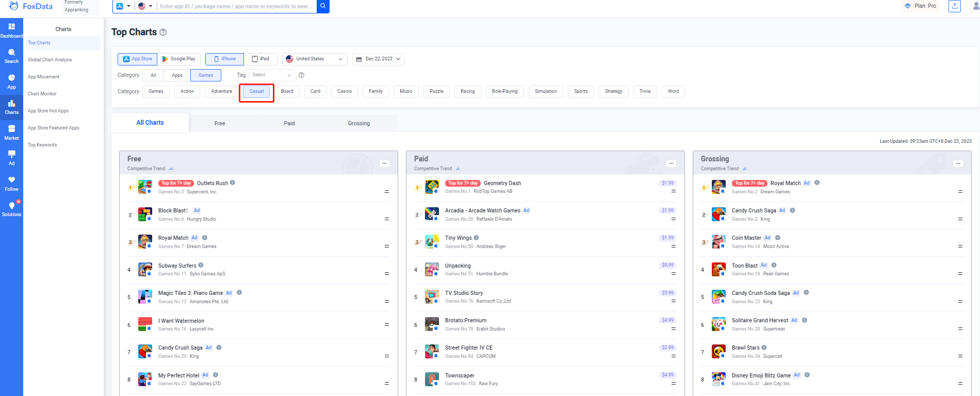
Task: Open the Search sidebar icon
Action: click(x=11, y=56)
